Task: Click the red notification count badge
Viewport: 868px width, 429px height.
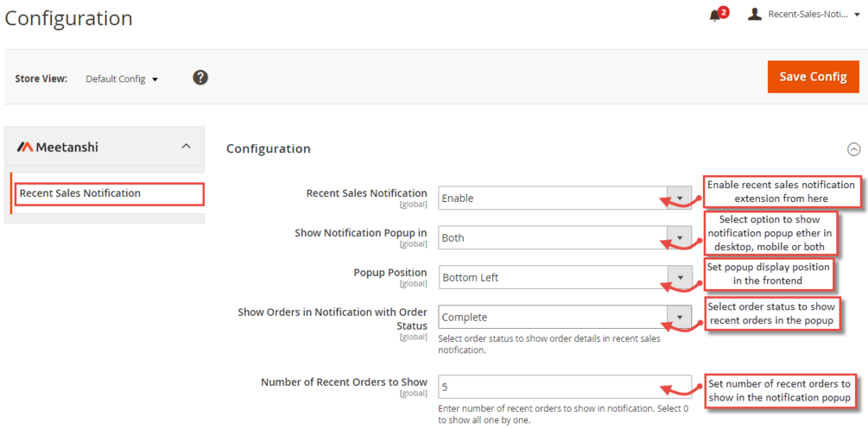Action: click(x=724, y=12)
